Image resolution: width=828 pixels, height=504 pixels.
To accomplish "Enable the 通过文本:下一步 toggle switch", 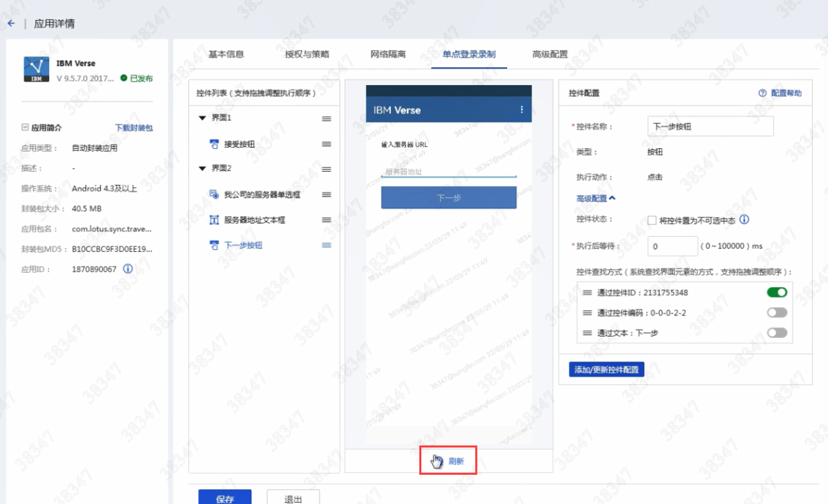I will 777,333.
